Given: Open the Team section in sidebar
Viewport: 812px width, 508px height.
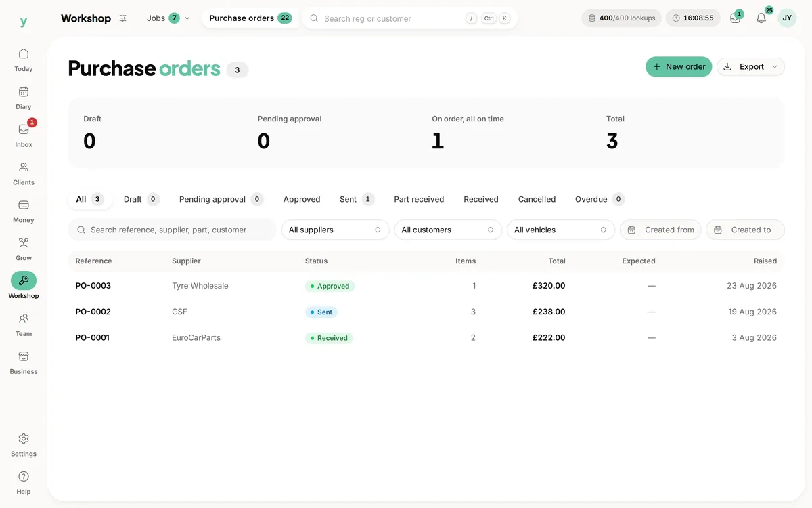Looking at the screenshot, I should 24,324.
